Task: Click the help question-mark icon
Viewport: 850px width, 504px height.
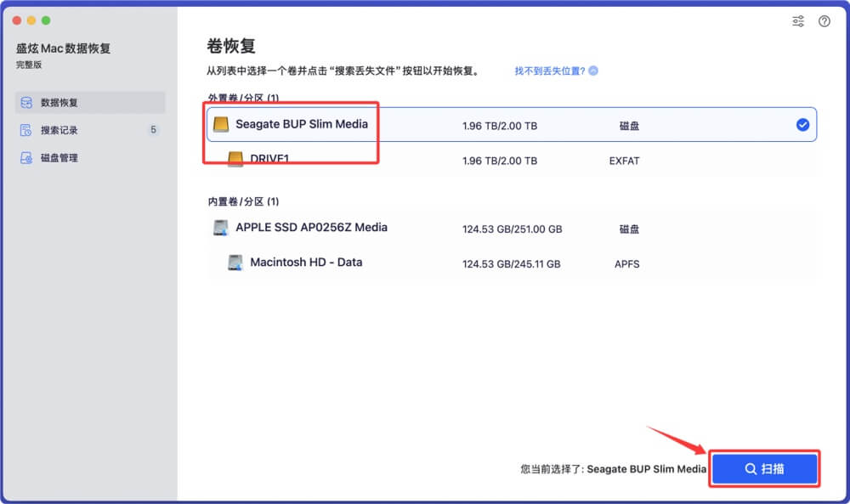Action: click(x=824, y=21)
